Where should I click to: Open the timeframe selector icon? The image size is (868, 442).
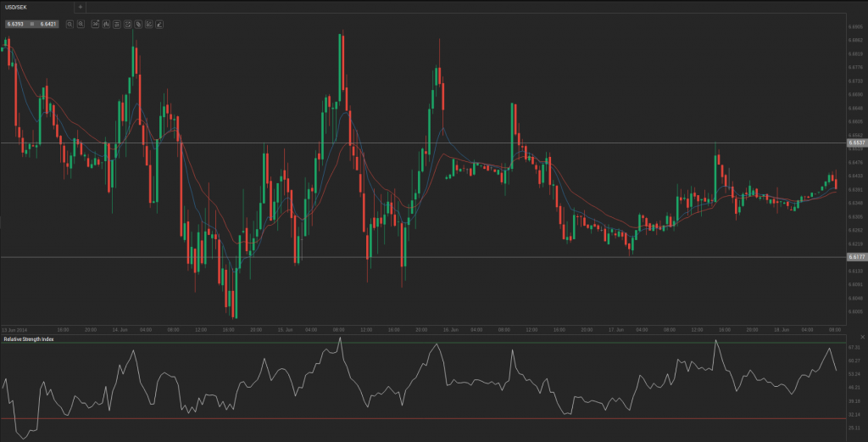[95, 24]
